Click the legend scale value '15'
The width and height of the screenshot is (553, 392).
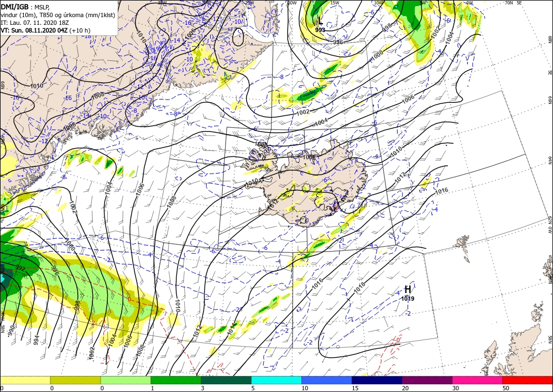(x=355, y=388)
